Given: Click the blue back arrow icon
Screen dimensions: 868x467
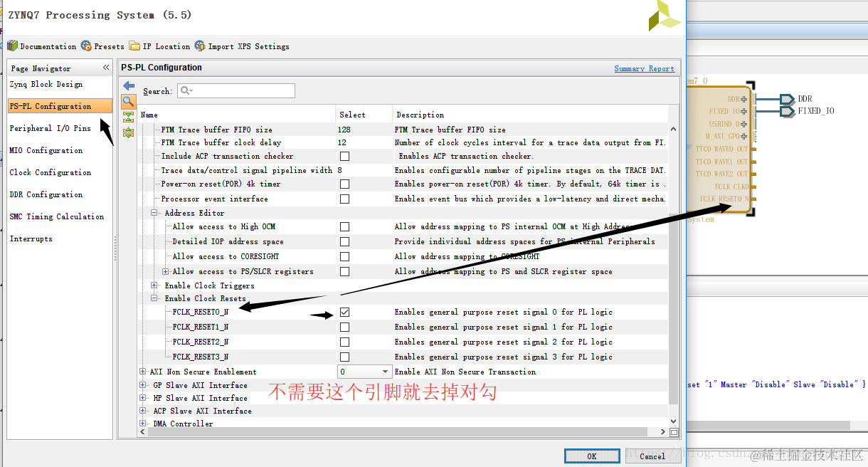Looking at the screenshot, I should pos(129,85).
